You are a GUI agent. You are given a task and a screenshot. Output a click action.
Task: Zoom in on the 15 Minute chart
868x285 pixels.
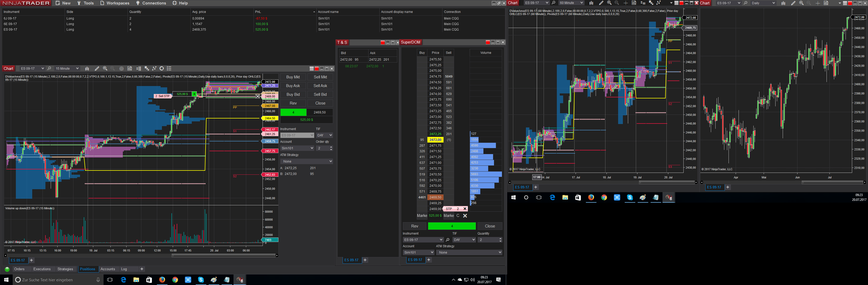pyautogui.click(x=105, y=69)
